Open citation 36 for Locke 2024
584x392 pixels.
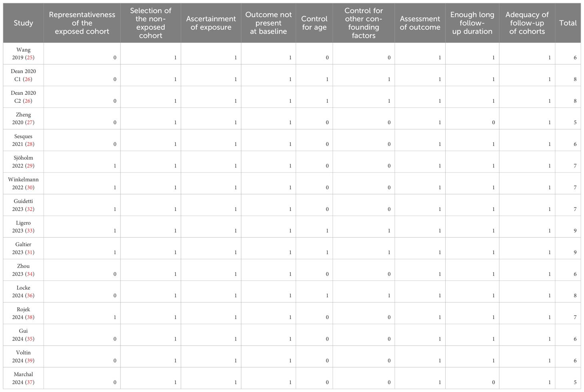pos(30,295)
